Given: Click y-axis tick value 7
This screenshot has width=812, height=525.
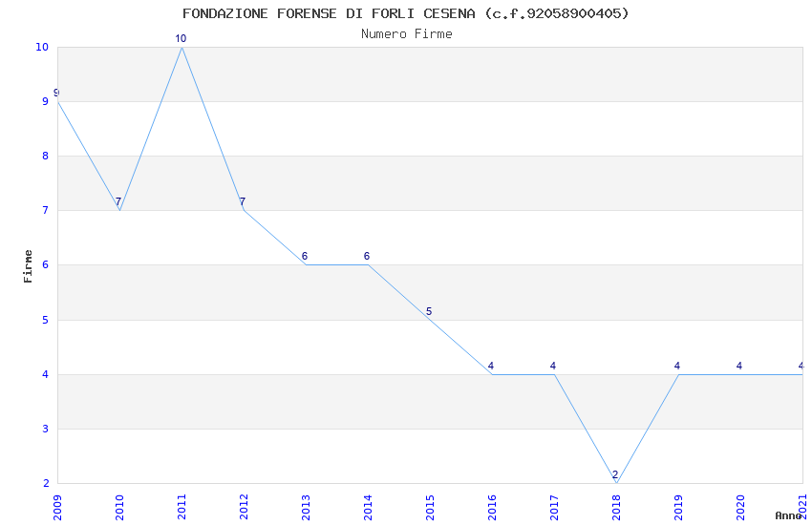Looking at the screenshot, I should pyautogui.click(x=46, y=211).
